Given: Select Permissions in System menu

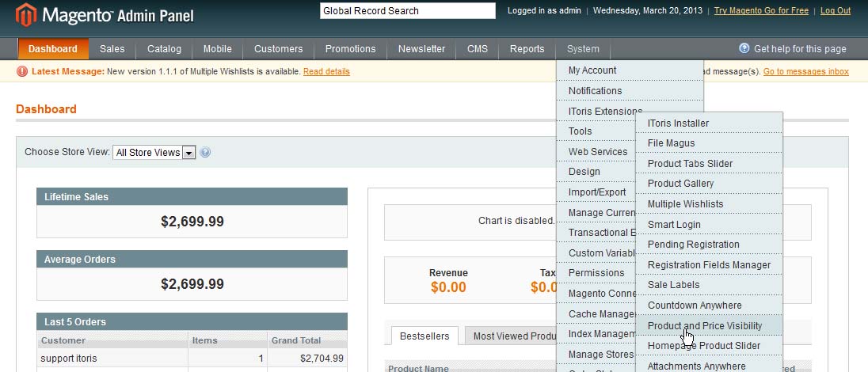Looking at the screenshot, I should [597, 273].
